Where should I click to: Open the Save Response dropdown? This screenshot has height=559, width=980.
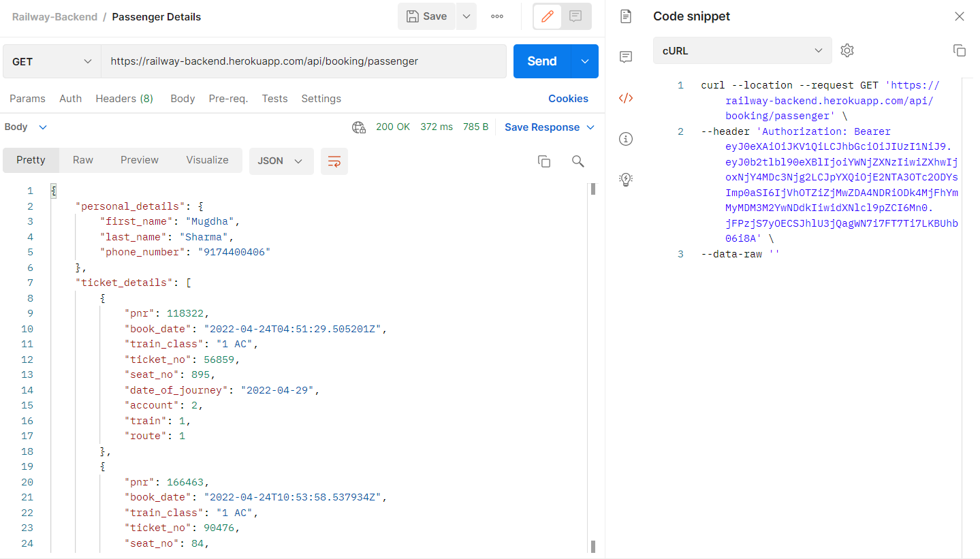pos(550,127)
